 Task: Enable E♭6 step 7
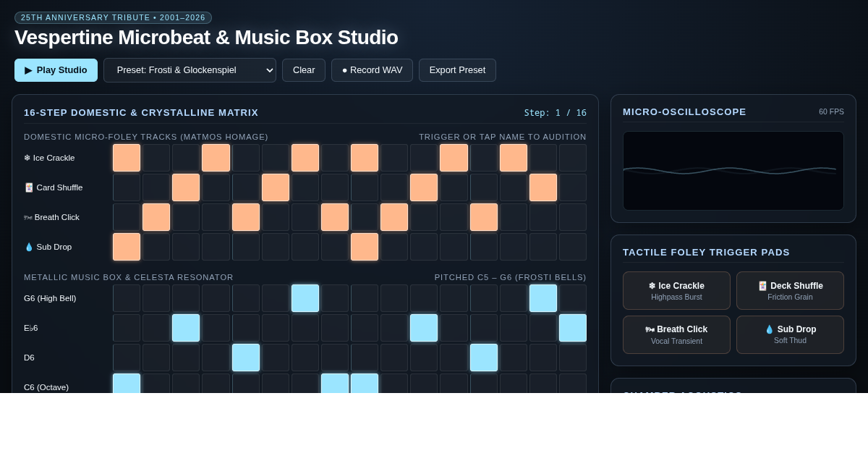[305, 328]
